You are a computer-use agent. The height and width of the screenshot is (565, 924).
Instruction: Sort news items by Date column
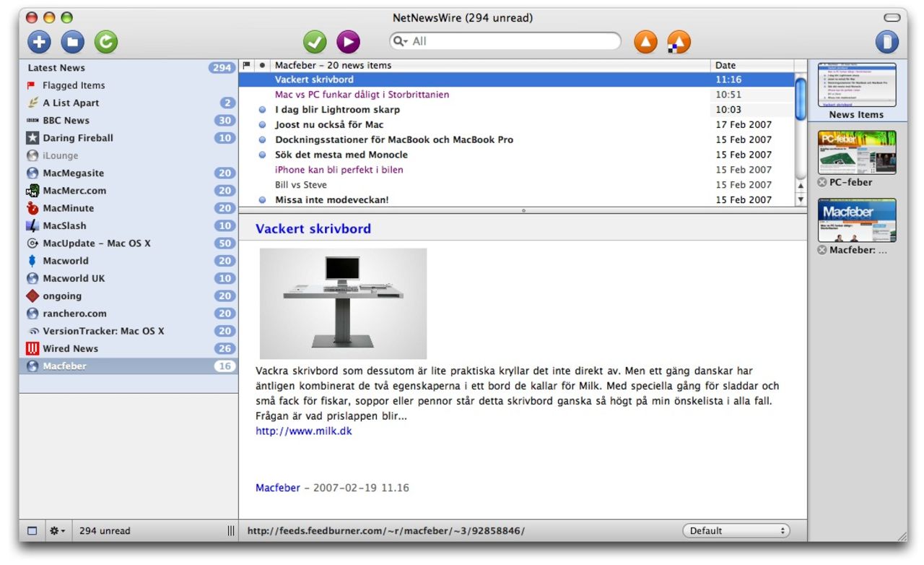pyautogui.click(x=751, y=65)
